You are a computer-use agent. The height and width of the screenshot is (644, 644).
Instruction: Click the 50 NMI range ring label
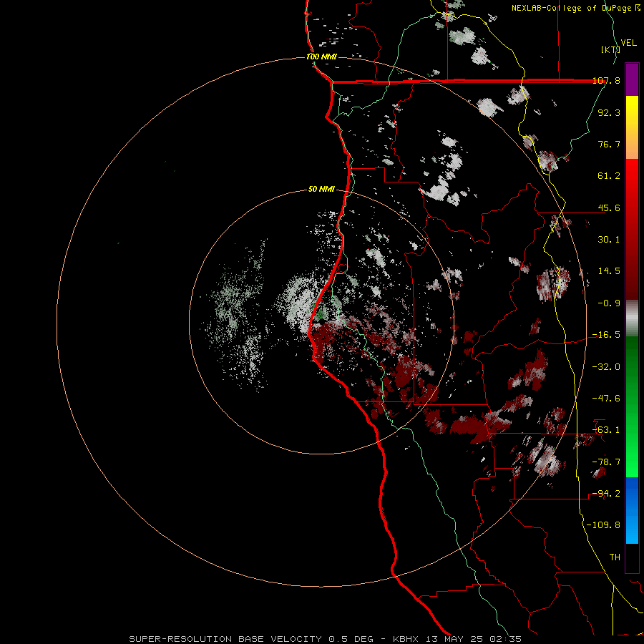[x=321, y=190]
